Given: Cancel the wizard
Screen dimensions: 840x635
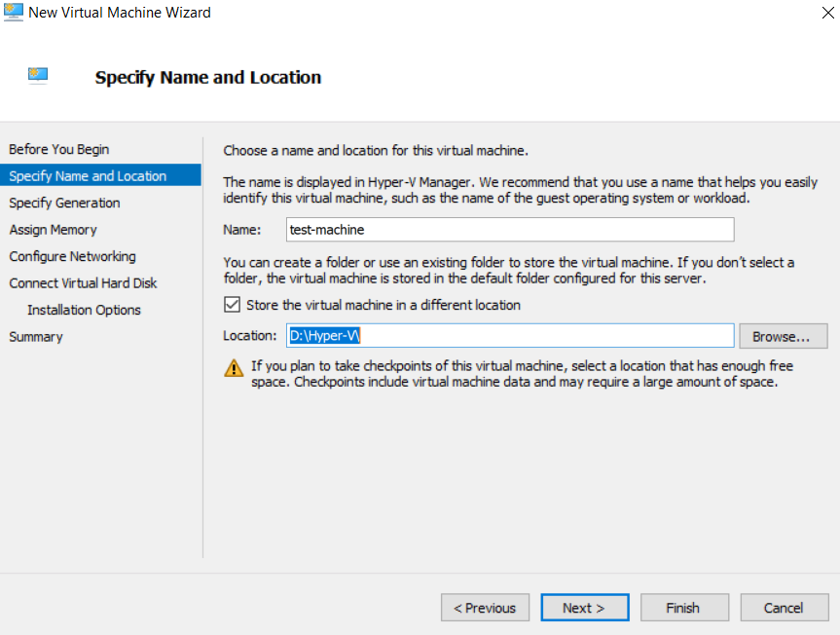Looking at the screenshot, I should coord(784,608).
